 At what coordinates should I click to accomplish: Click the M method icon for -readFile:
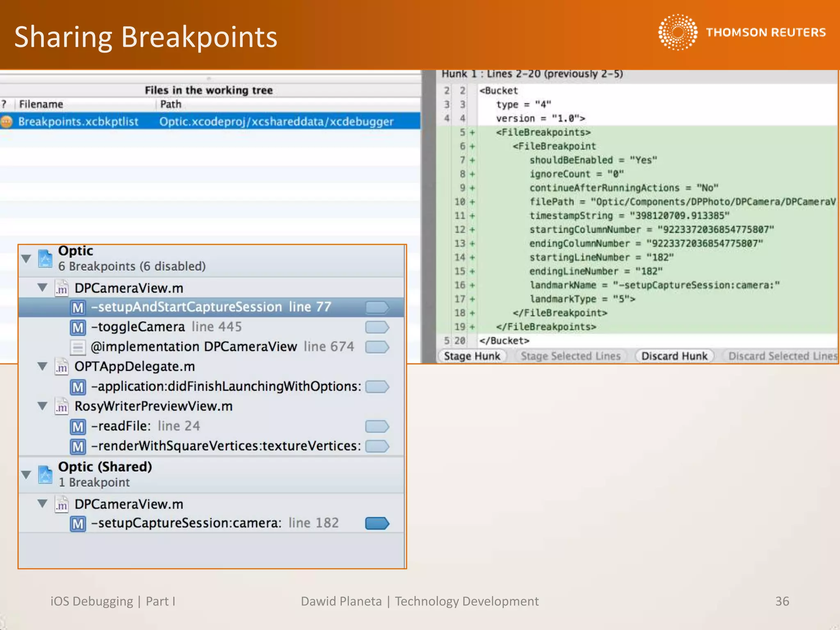coord(78,427)
